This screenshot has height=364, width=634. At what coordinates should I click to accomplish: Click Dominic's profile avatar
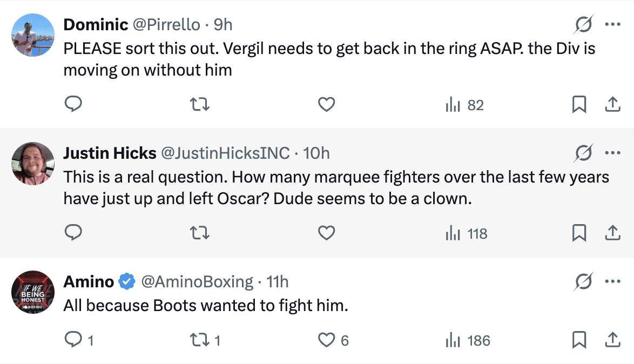[33, 35]
